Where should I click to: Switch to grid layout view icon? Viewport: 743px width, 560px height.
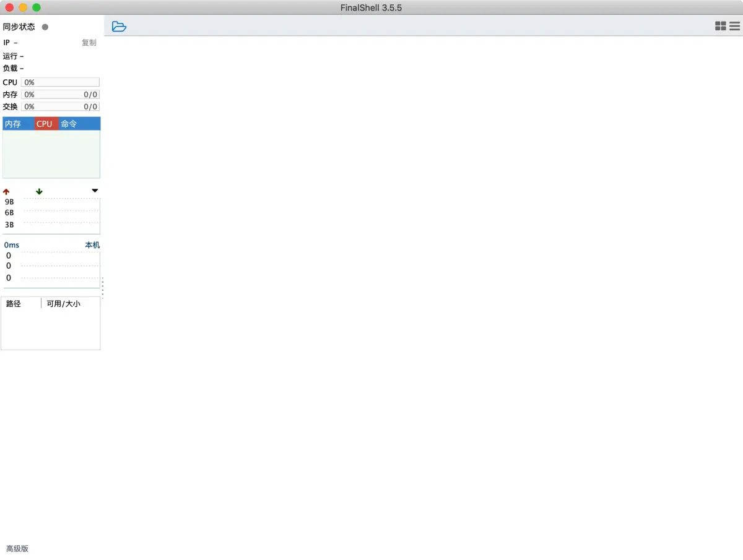[721, 26]
